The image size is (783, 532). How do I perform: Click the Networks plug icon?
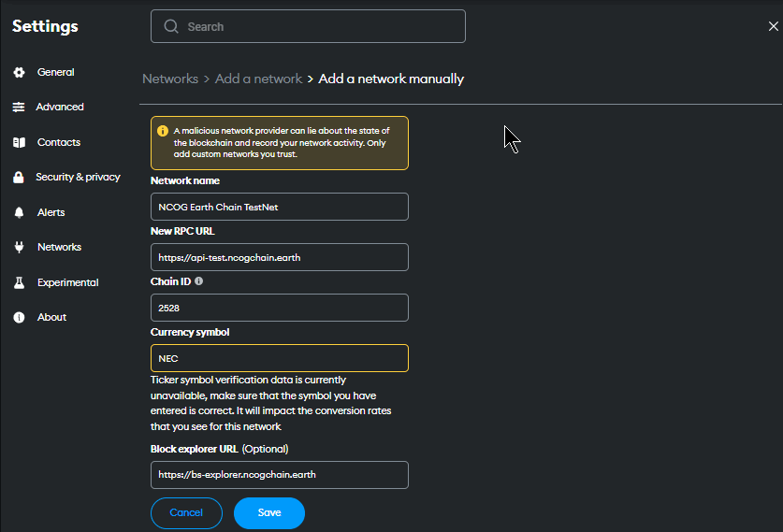(x=19, y=247)
